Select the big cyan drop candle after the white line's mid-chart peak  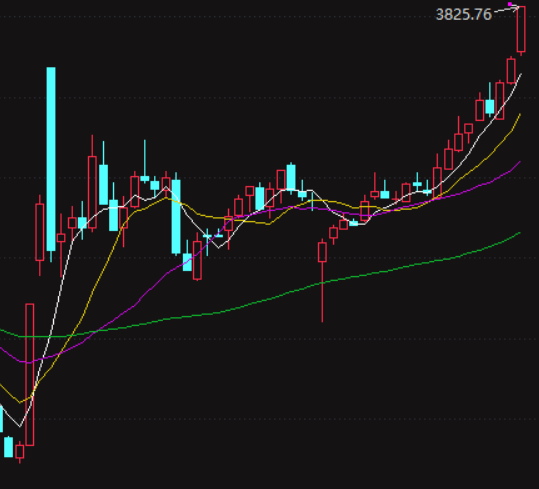coord(176,216)
